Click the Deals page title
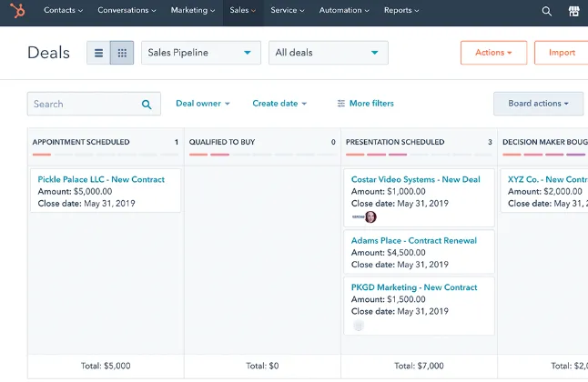Screen dimensions: 588x382 [x=49, y=53]
